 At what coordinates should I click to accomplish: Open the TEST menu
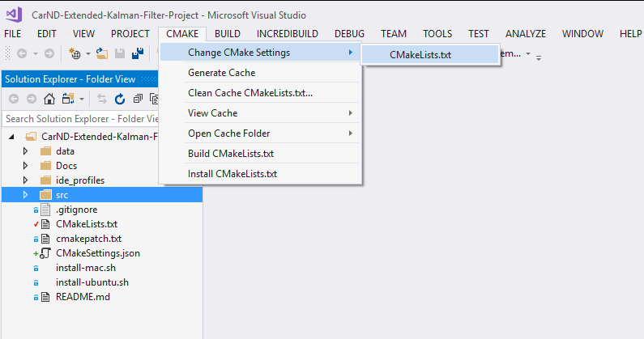coord(479,34)
